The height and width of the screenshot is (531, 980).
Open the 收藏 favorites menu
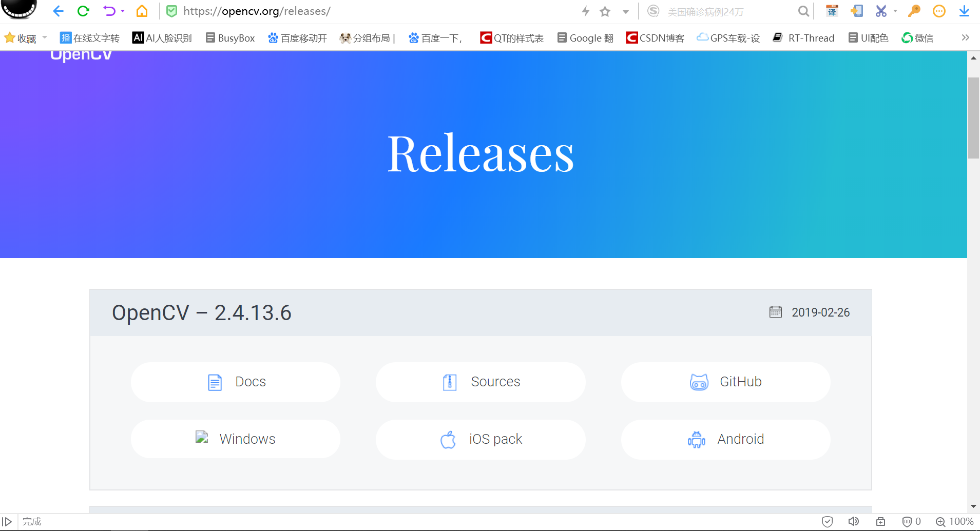(25, 38)
